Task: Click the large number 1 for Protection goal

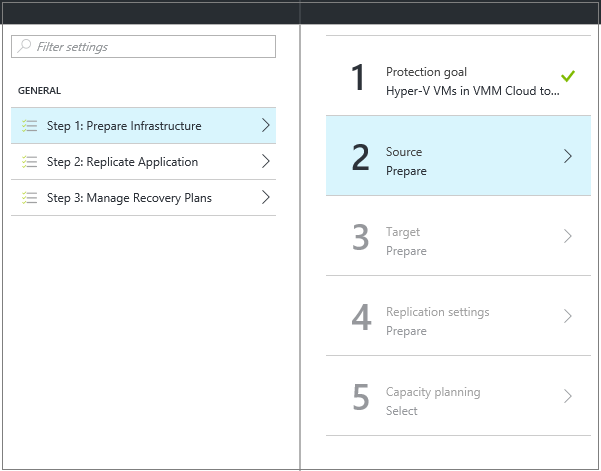Action: coord(359,77)
